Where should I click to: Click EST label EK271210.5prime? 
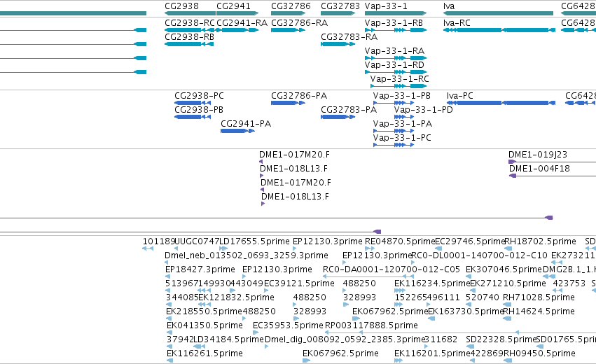[508, 283]
